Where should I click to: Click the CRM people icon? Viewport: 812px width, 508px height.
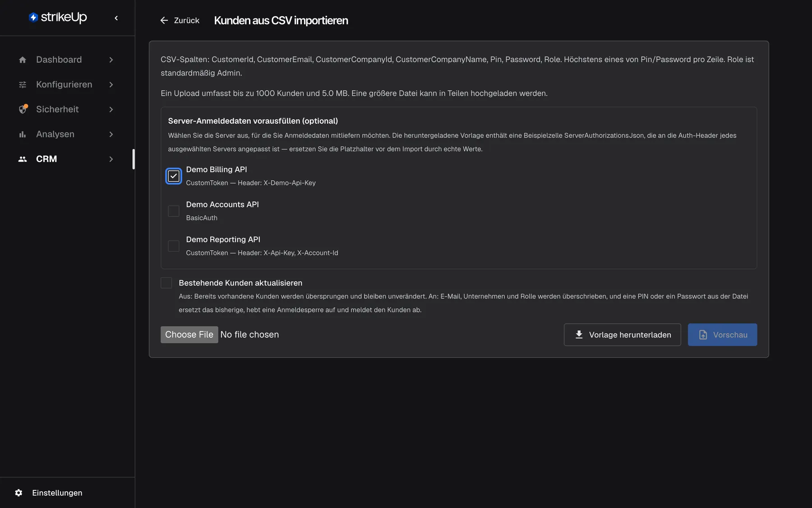pyautogui.click(x=23, y=159)
